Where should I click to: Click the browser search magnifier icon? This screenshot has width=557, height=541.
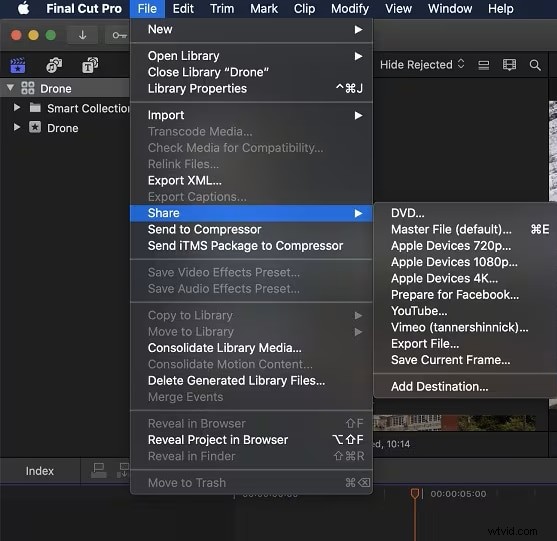(535, 65)
